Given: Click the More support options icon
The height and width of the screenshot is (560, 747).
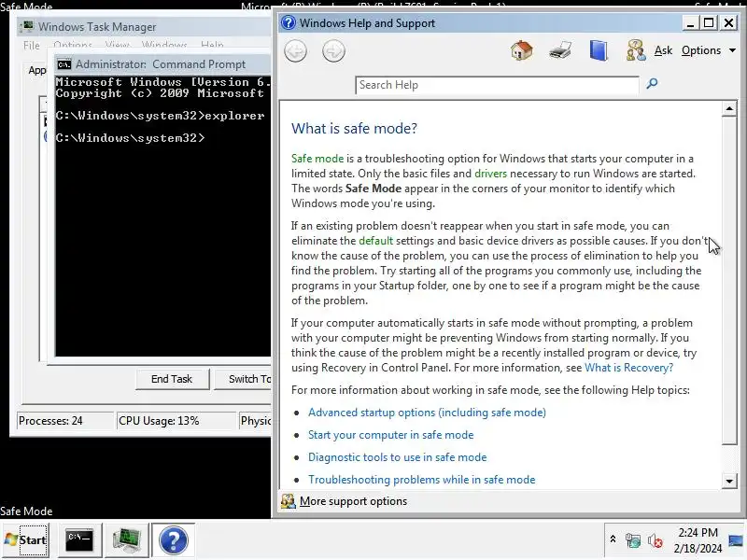Looking at the screenshot, I should [x=288, y=501].
